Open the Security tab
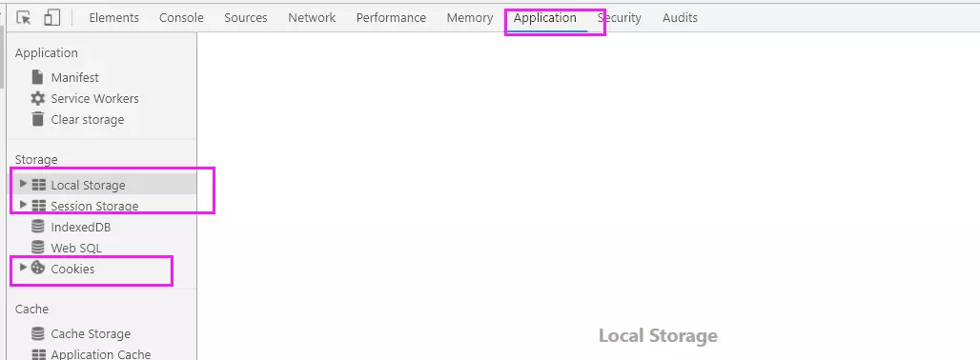 click(x=620, y=18)
